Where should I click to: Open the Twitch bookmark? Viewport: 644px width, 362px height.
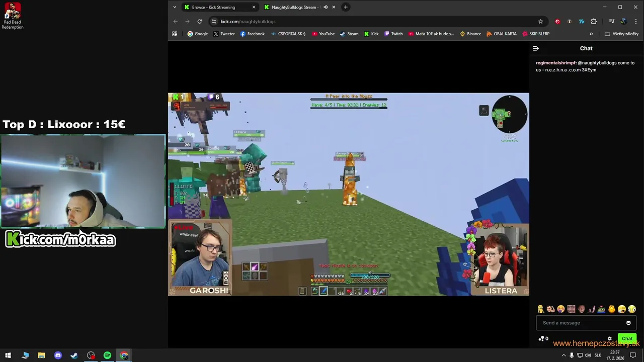pyautogui.click(x=393, y=34)
